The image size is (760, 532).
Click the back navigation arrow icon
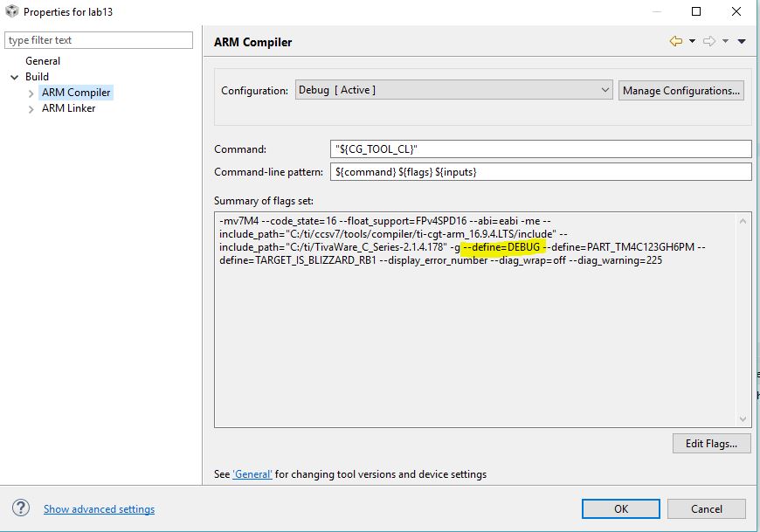click(x=675, y=41)
